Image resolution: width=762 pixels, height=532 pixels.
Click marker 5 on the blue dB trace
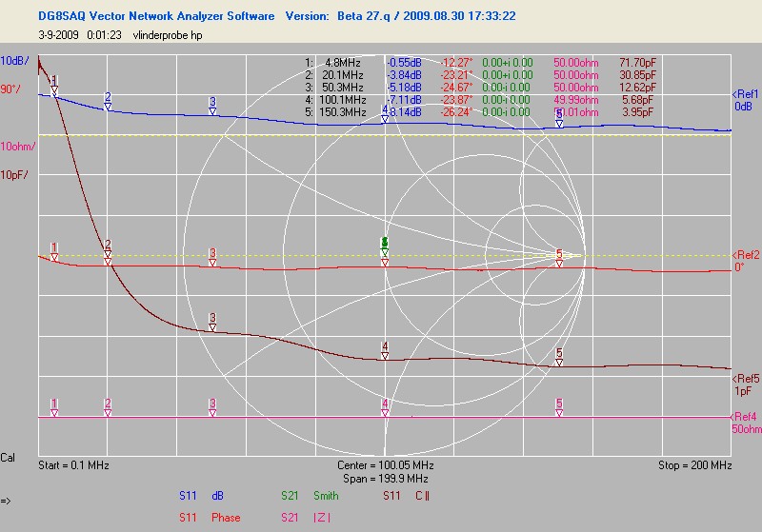(559, 117)
